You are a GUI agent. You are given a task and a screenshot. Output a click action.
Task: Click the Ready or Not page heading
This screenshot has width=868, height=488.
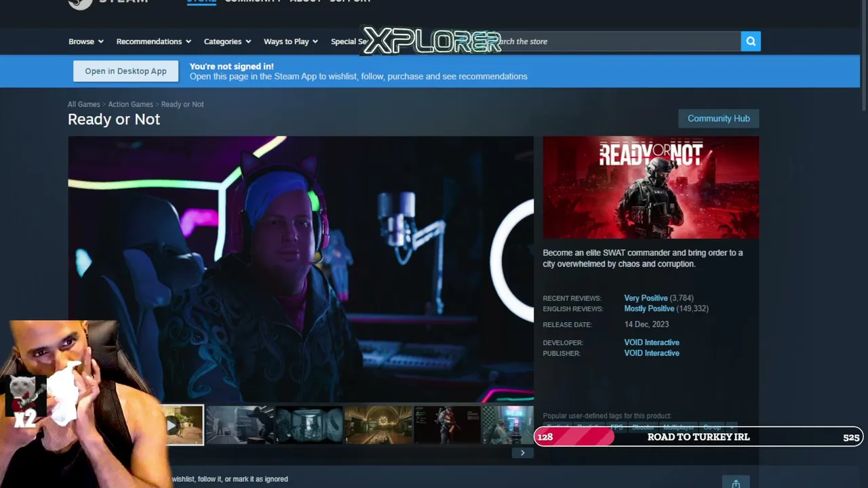tap(114, 119)
